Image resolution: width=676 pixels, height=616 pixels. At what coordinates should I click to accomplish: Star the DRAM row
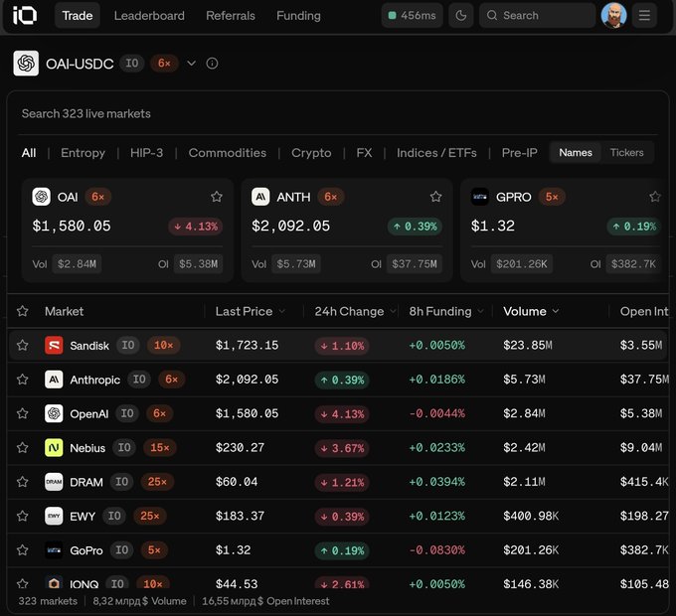(x=23, y=482)
